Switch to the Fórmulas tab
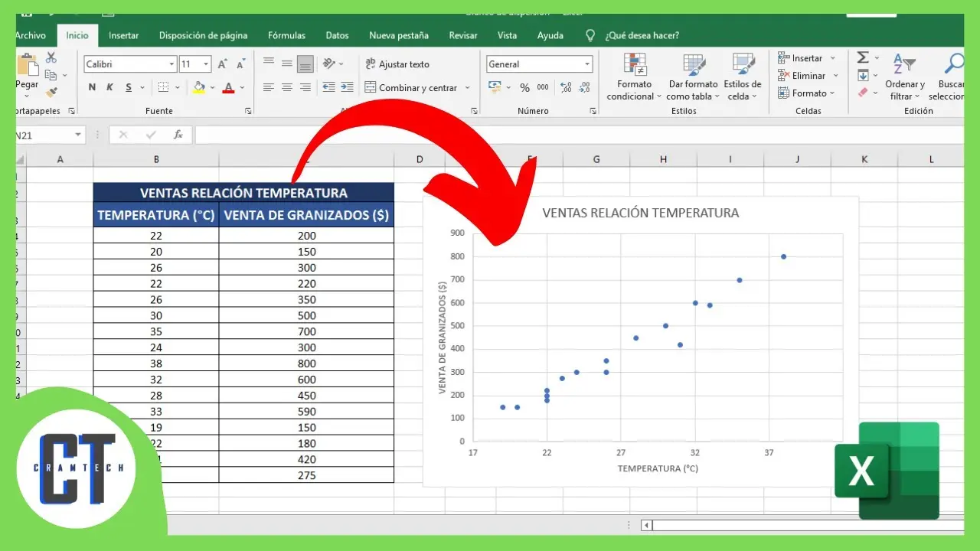Image resolution: width=980 pixels, height=551 pixels. coord(286,35)
